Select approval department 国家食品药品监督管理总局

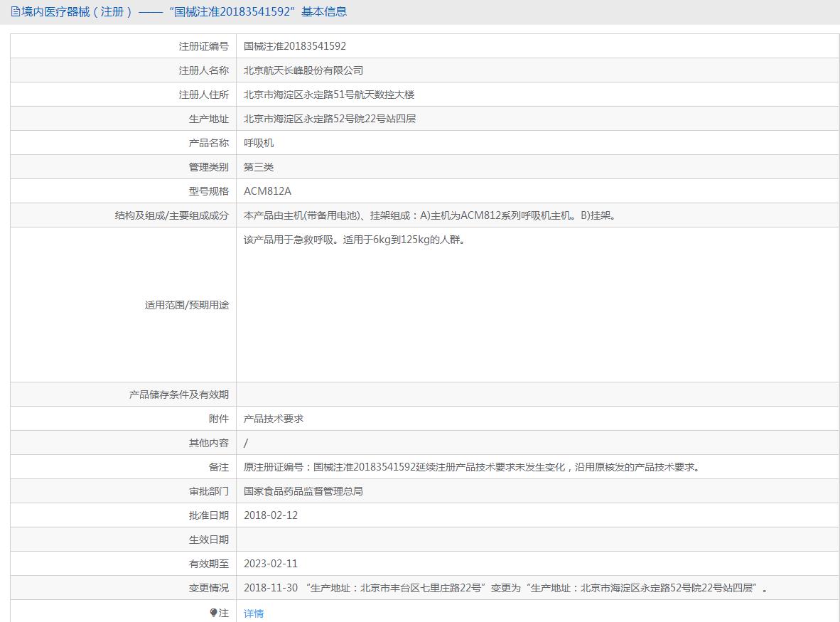pyautogui.click(x=303, y=490)
